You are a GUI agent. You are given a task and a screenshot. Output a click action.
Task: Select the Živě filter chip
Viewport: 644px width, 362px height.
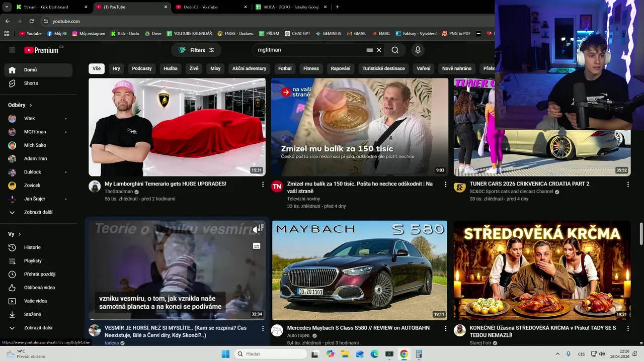194,68
